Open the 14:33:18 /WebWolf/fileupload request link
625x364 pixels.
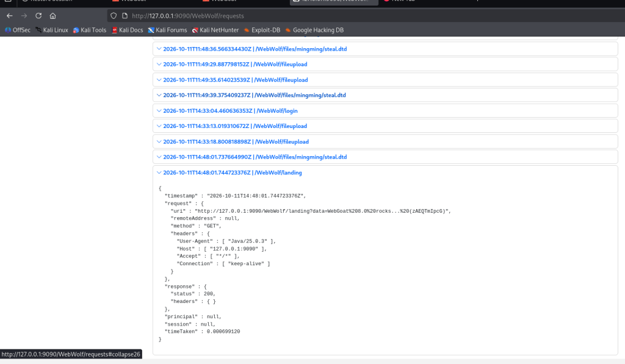[x=236, y=142]
